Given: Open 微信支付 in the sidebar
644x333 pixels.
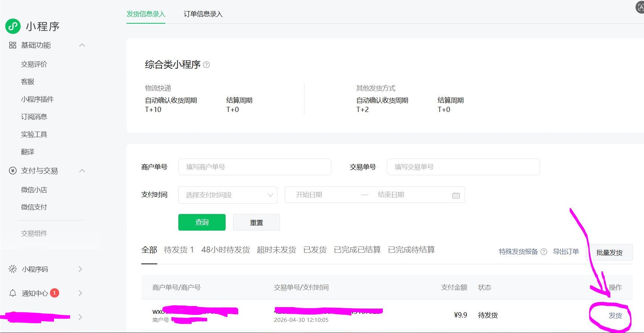Looking at the screenshot, I should tap(34, 207).
